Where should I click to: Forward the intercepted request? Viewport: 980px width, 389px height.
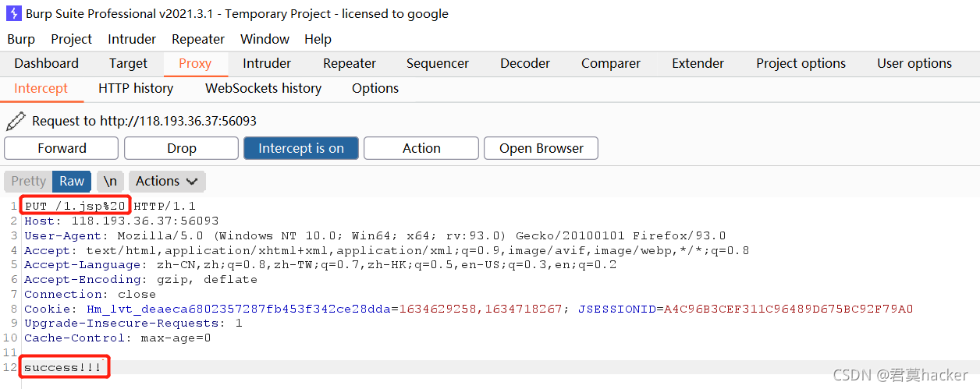click(62, 148)
